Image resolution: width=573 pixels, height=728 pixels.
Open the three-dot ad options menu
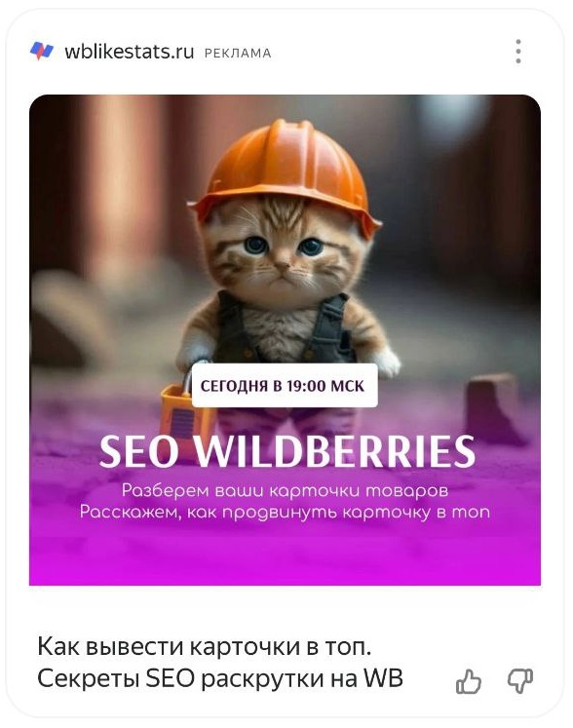(518, 51)
